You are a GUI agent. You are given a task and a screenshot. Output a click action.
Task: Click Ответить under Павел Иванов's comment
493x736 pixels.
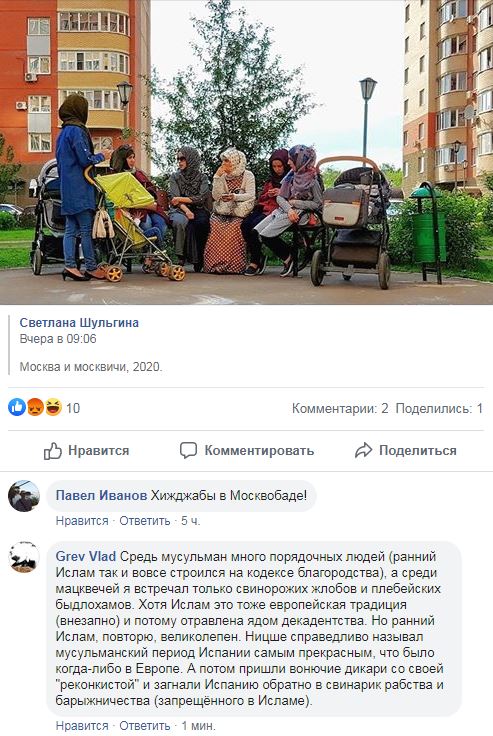click(145, 521)
